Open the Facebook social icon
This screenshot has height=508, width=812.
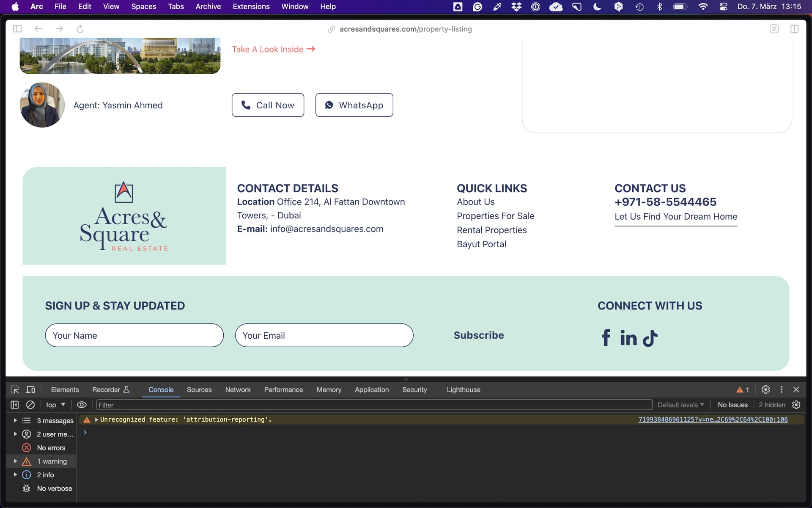pos(606,338)
